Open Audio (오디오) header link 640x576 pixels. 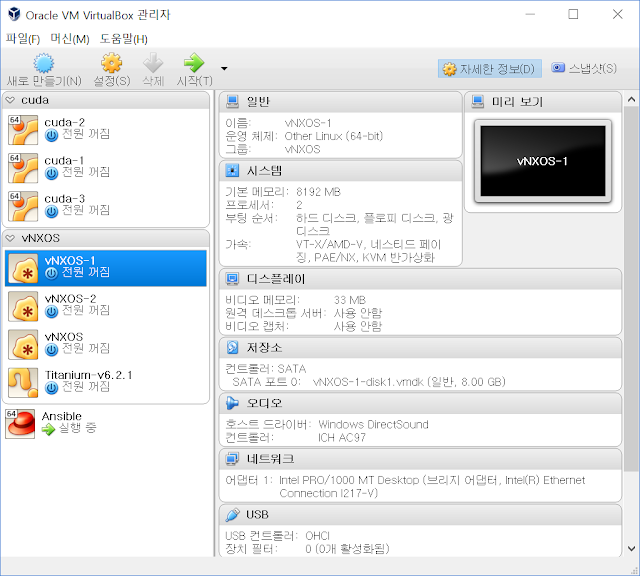[x=264, y=403]
